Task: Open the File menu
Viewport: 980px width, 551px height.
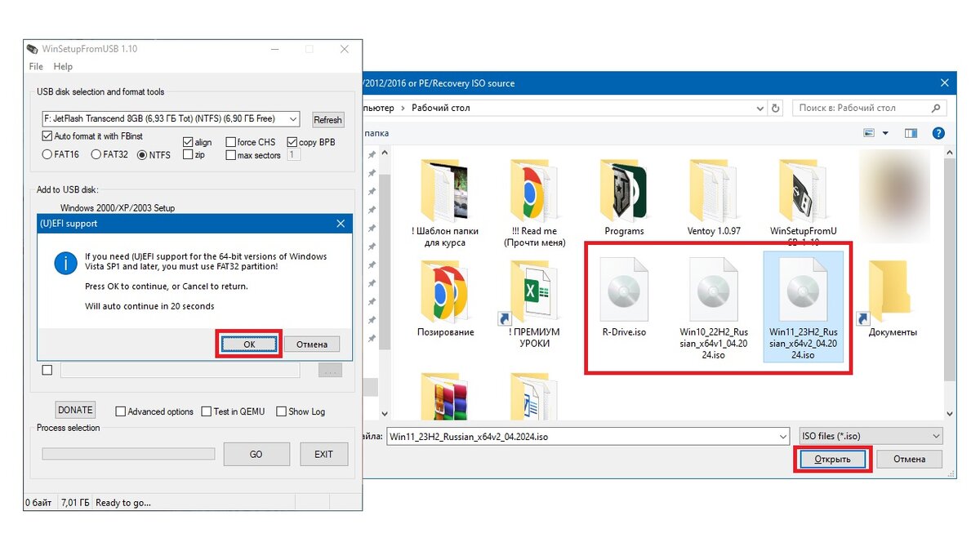Action: click(35, 66)
